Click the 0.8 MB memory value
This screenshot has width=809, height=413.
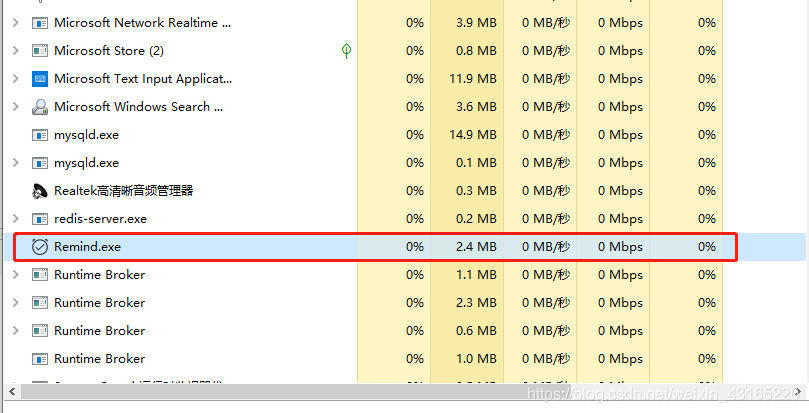(x=476, y=51)
